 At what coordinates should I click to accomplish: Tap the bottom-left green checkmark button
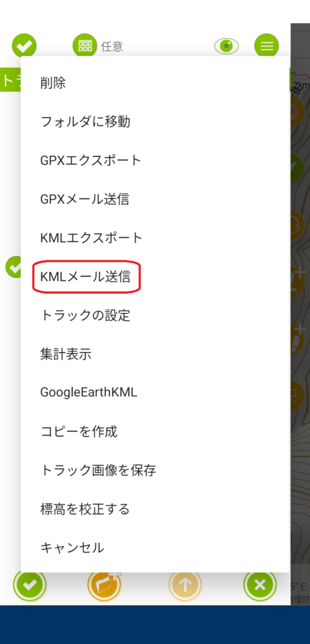pyautogui.click(x=29, y=585)
